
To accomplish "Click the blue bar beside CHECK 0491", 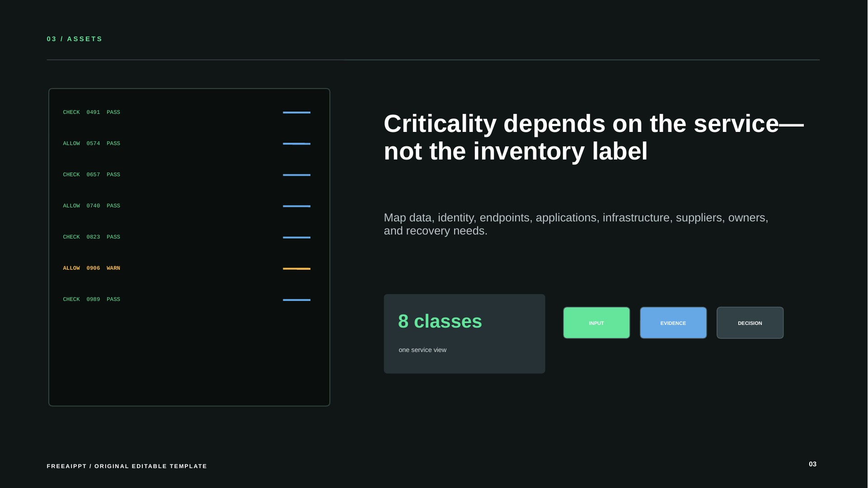I will (297, 113).
